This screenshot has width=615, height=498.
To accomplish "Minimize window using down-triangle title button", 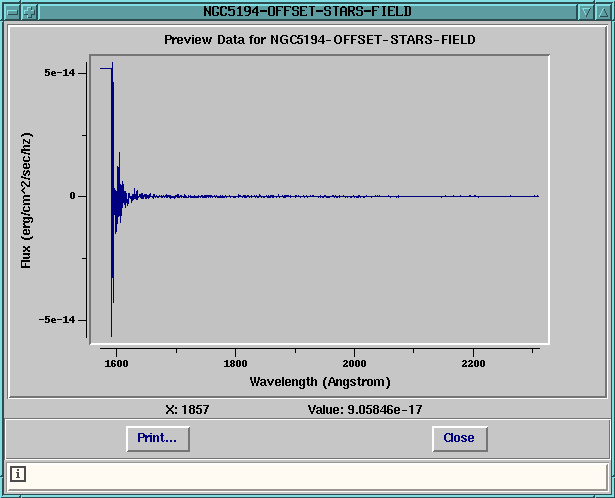I will coord(586,10).
